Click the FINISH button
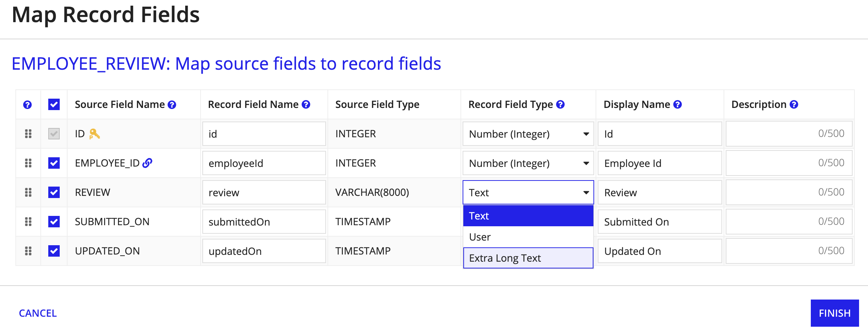 [835, 313]
